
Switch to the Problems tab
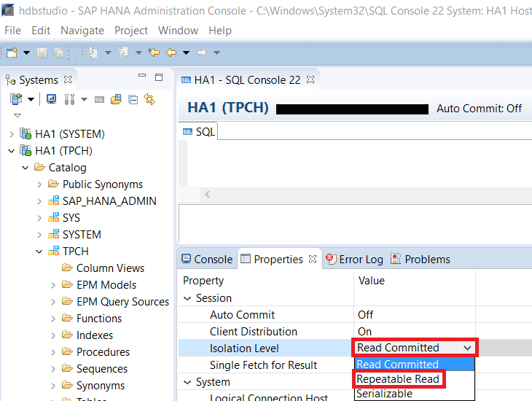click(x=420, y=259)
